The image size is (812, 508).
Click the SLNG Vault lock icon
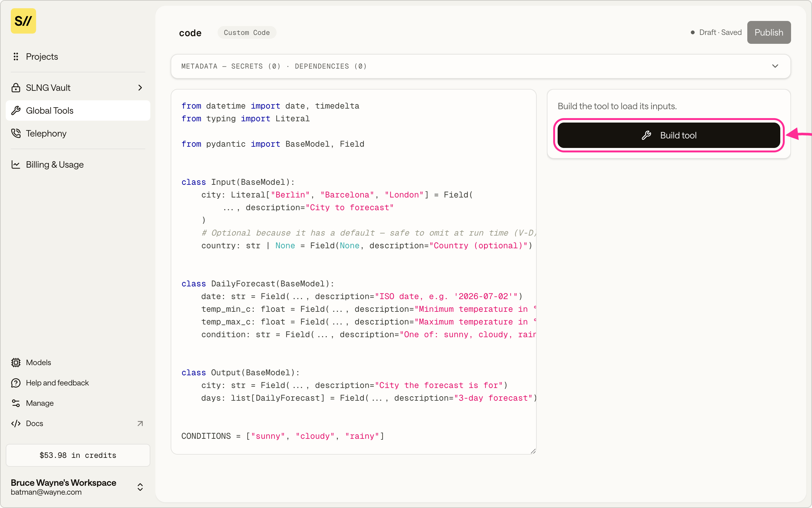pos(16,88)
